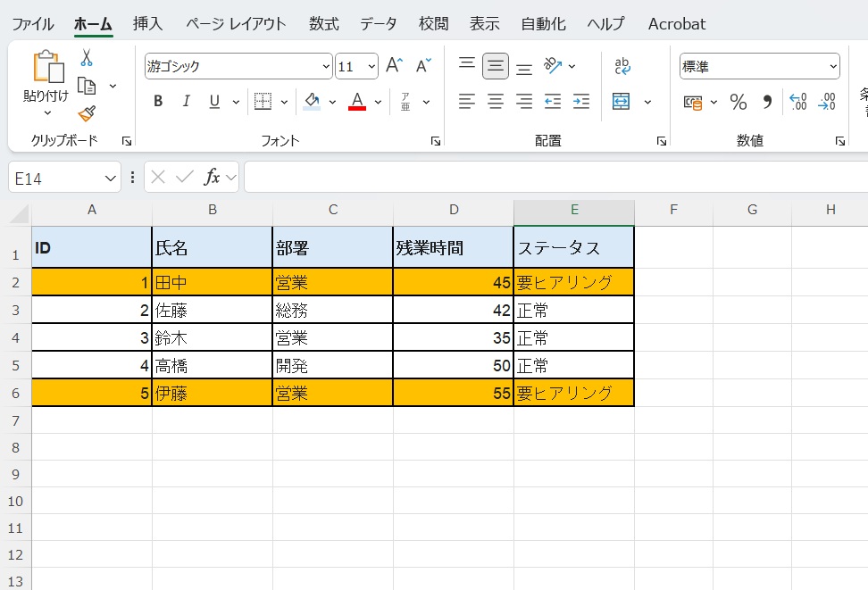The width and height of the screenshot is (868, 590).
Task: Toggle italic formatting
Action: coord(186,101)
